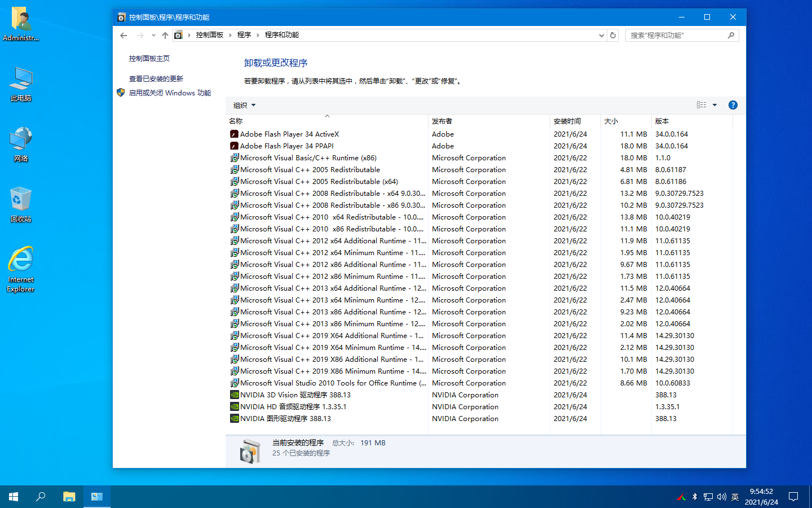This screenshot has height=508, width=812.
Task: Click the Visual Basic/C++ Runtime (x86) icon
Action: [x=234, y=158]
